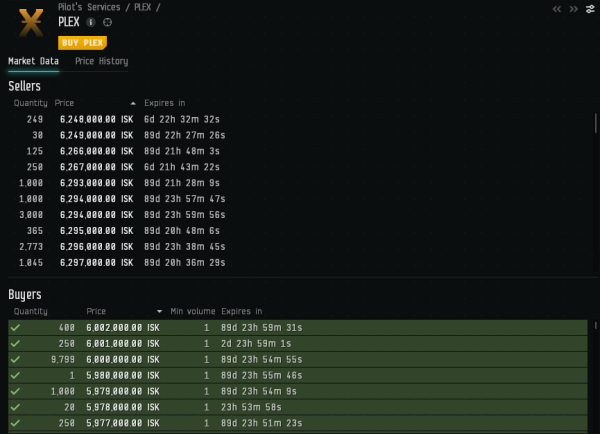Open PLEX show info icon
The image size is (600, 434).
91,22
